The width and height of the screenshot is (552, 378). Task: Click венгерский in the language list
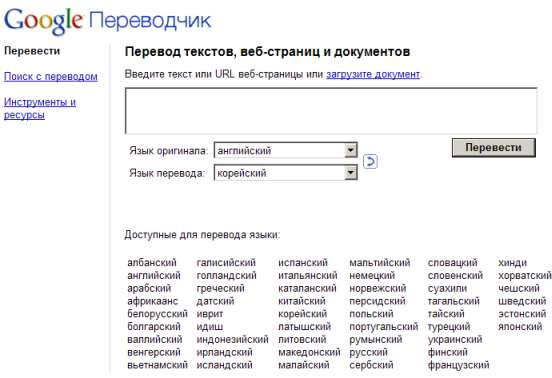[x=154, y=352]
